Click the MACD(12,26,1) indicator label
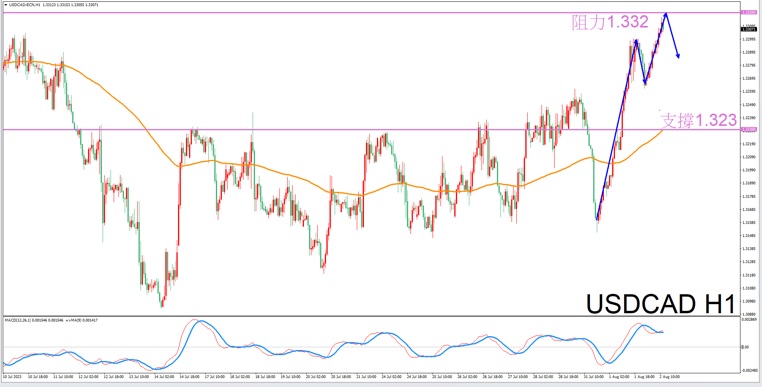Viewport: 762px width, 387px height. pos(51,320)
